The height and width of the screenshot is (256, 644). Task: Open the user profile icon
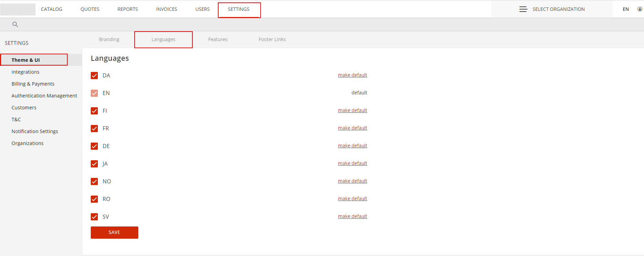click(640, 9)
